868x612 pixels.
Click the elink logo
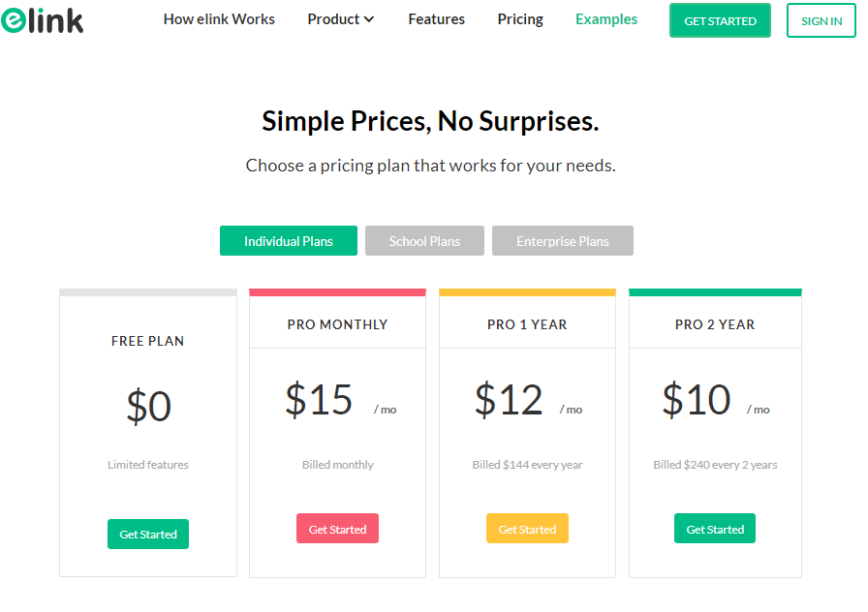(42, 20)
